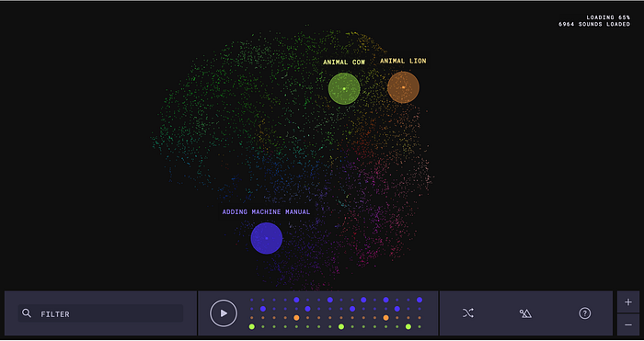Disable active step 13 in orange row
This screenshot has width=644, height=341.
[x=386, y=318]
